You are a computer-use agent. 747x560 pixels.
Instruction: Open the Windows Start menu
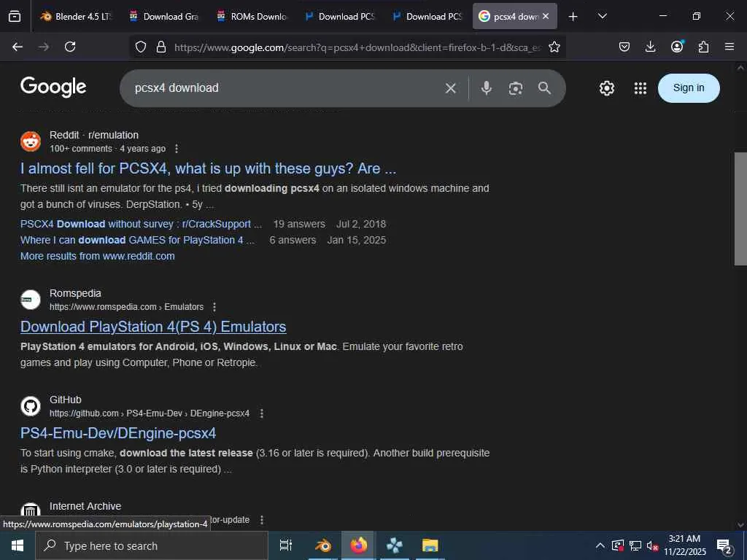(x=18, y=545)
